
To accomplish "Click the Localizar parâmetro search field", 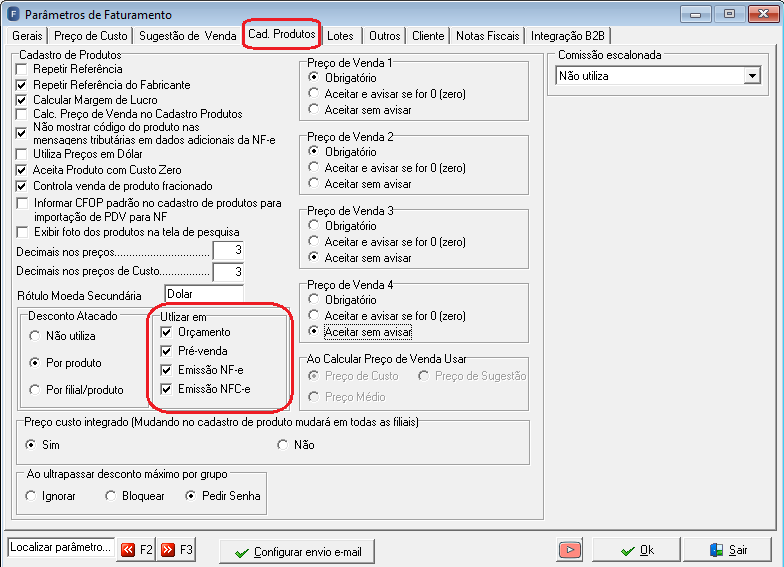I will click(61, 548).
